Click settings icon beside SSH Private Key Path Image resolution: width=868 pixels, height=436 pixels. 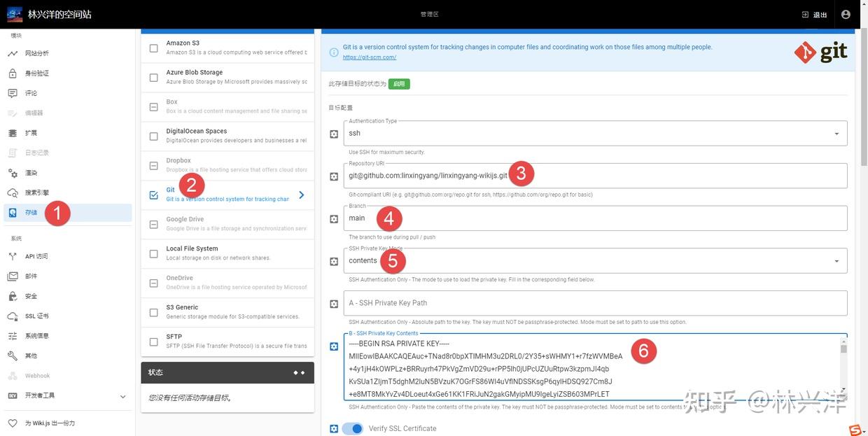tap(334, 304)
